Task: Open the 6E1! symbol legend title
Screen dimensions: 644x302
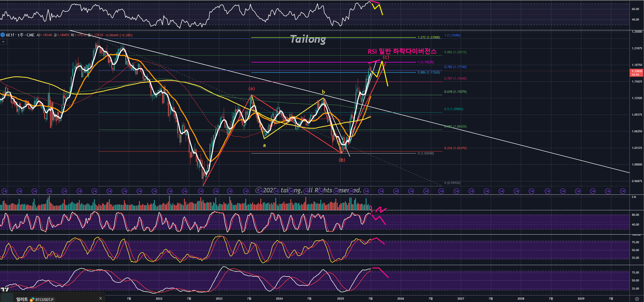Action: [x=11, y=35]
